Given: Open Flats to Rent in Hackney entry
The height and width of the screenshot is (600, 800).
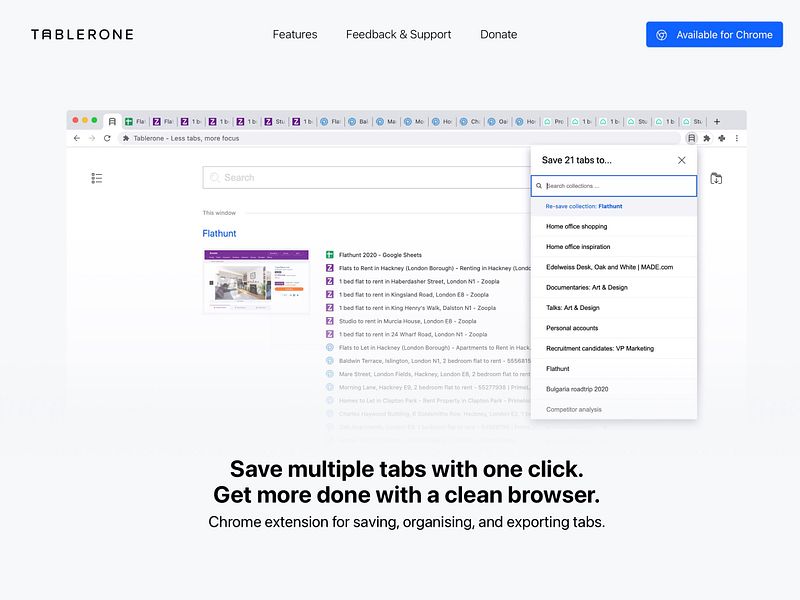Looking at the screenshot, I should [435, 268].
